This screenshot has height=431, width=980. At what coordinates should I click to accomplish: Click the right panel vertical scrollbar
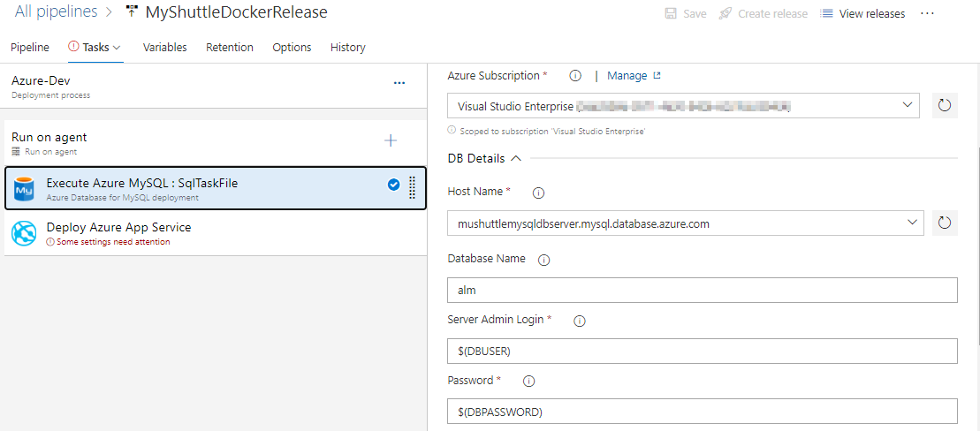click(977, 246)
